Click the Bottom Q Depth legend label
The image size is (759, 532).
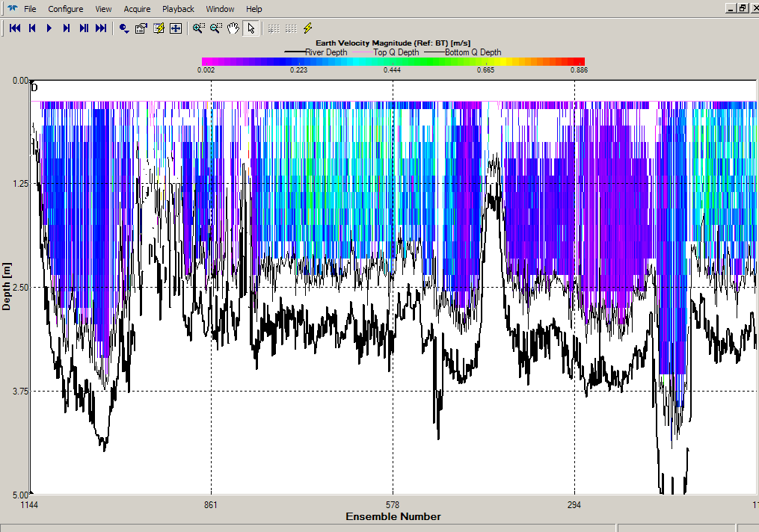[x=473, y=52]
